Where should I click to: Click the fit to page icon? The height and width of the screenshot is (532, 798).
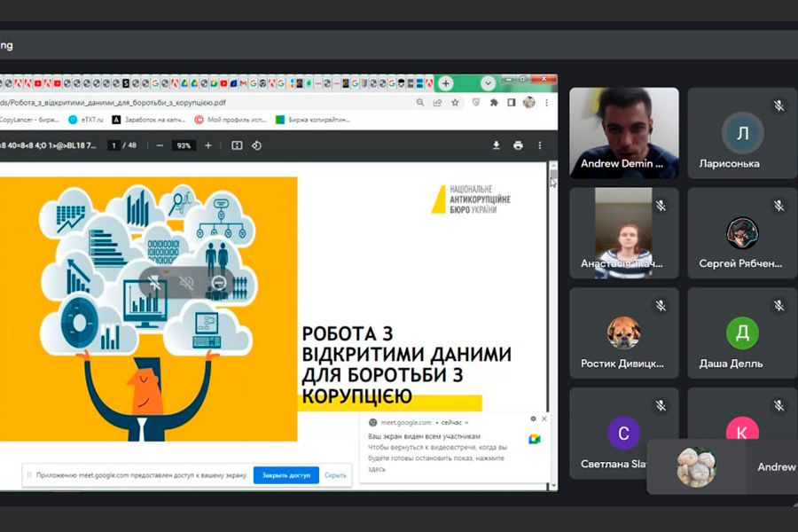pos(237,145)
